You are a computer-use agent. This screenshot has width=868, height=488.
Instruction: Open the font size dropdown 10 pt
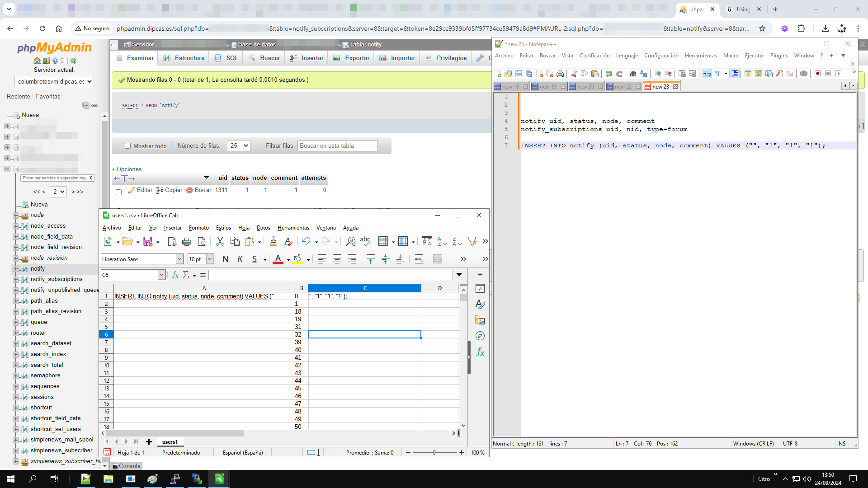click(210, 259)
